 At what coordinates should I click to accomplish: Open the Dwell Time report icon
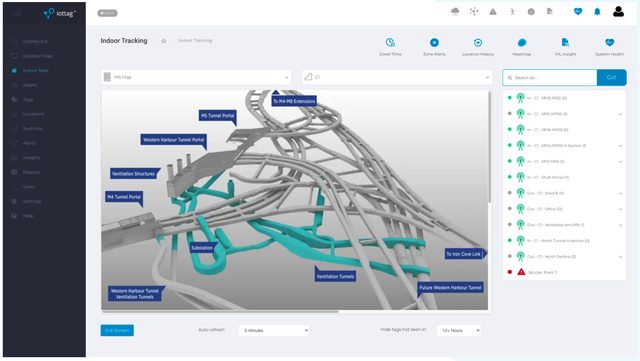390,42
